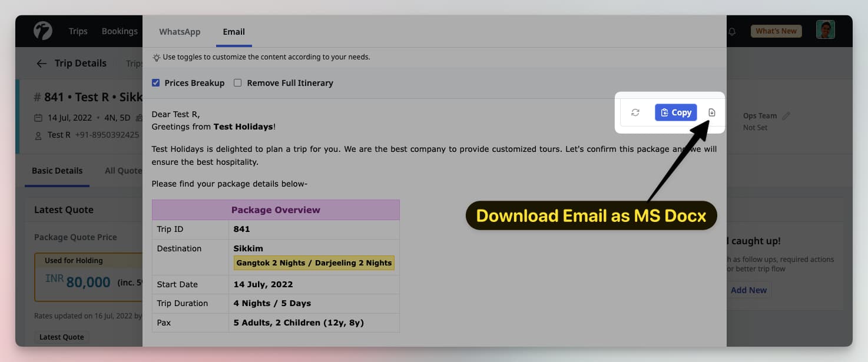
Task: Click the tip icon beside the toggles hint
Action: click(155, 58)
